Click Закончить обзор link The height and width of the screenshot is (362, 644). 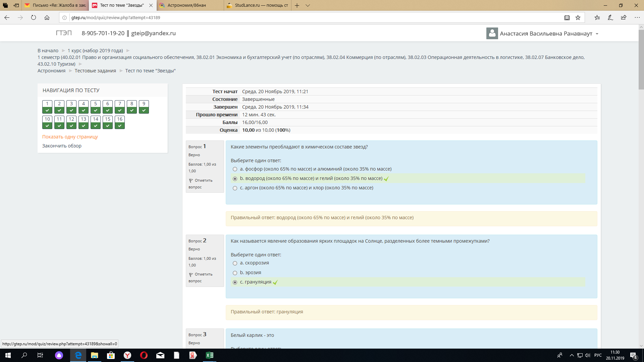coord(62,146)
